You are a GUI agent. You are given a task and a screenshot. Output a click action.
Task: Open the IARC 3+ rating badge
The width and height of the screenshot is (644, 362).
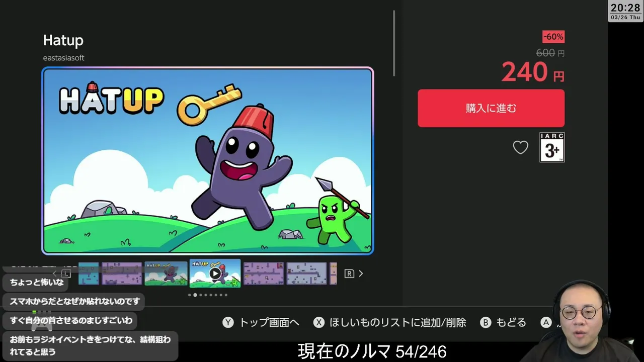click(552, 147)
